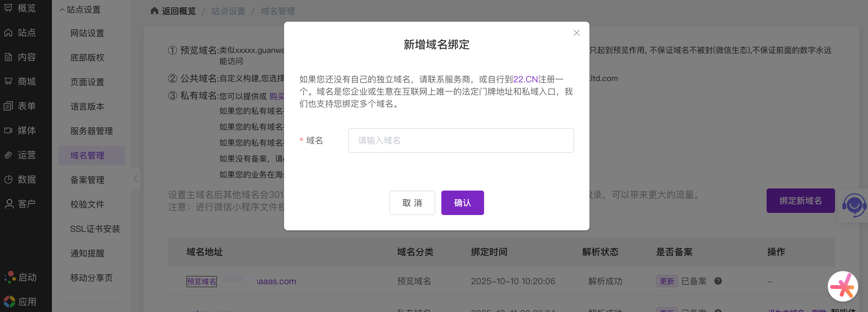Viewport: 868px width, 312px height.
Task: Close the 新增域名绑定 dialog
Action: tap(576, 33)
